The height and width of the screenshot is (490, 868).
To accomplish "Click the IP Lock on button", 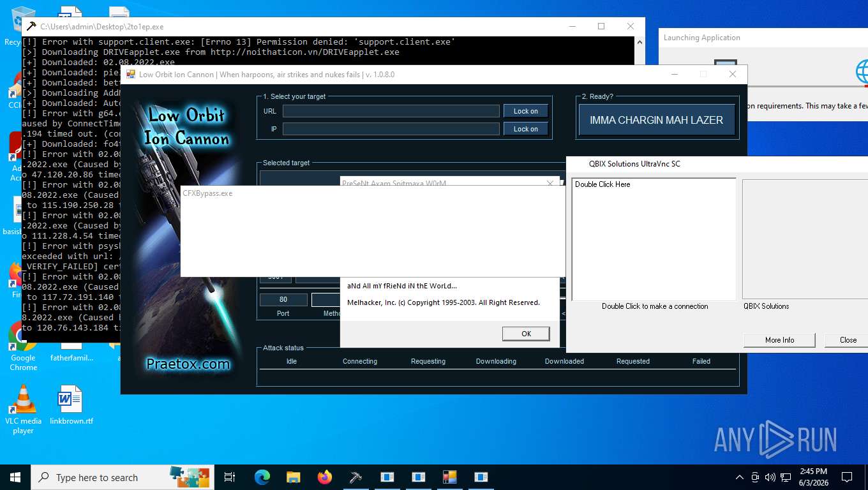I will click(x=526, y=129).
